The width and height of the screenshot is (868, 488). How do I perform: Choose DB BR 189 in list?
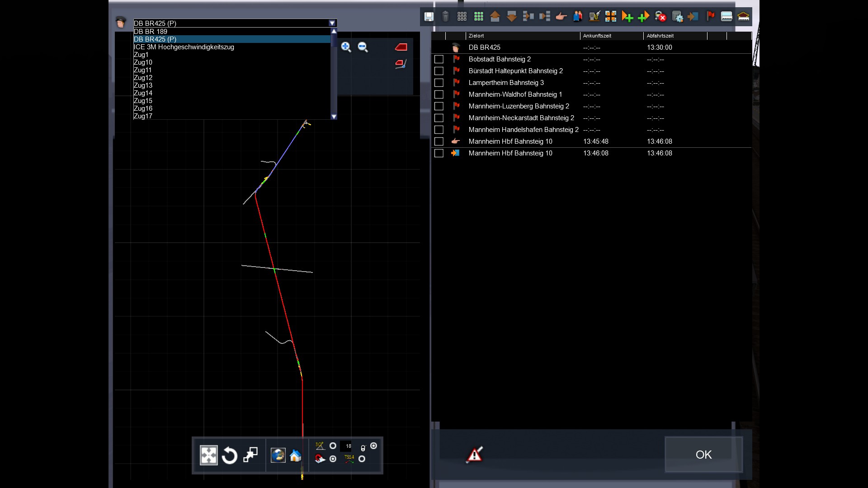tap(151, 32)
